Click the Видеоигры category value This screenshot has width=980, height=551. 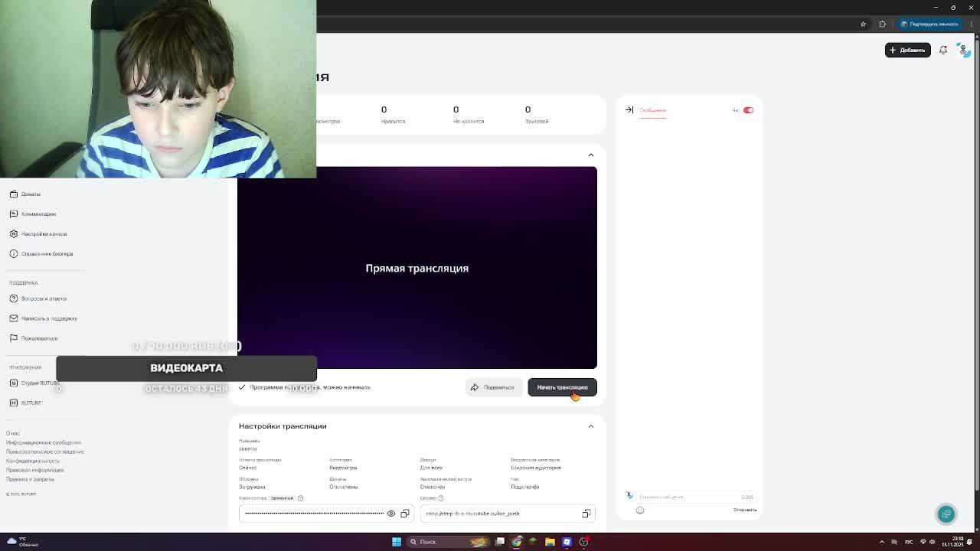(x=343, y=468)
